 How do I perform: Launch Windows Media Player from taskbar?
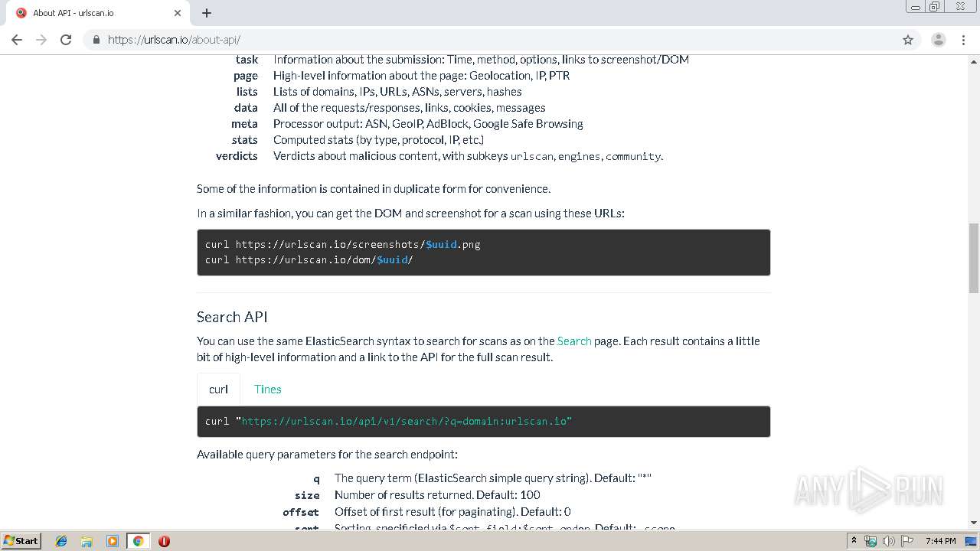(x=113, y=541)
